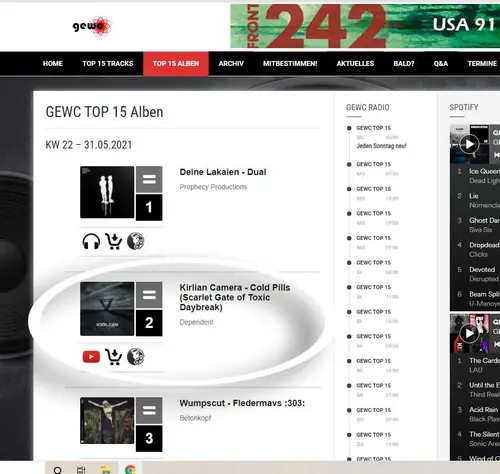The width and height of the screenshot is (500, 474).
Task: Click the shopping cart icon under Kirlian Camera album
Action: pos(113,357)
